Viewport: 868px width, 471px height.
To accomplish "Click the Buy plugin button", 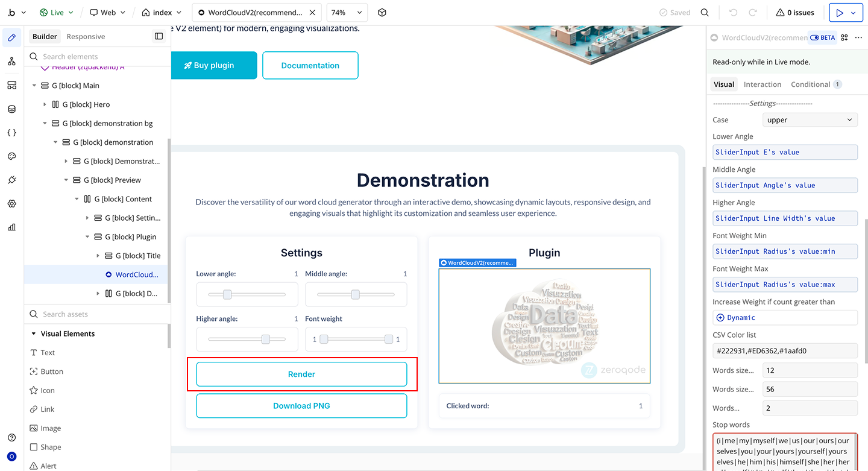I will click(214, 65).
